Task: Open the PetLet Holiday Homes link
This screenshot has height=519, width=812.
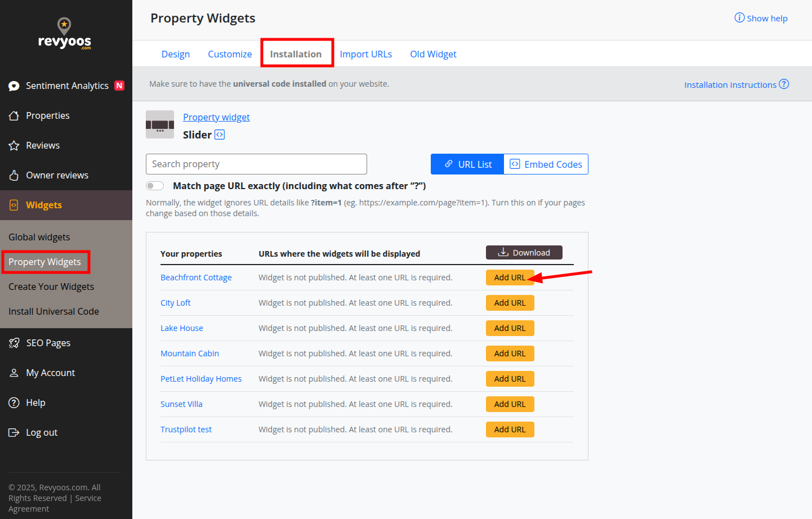Action: pyautogui.click(x=201, y=379)
